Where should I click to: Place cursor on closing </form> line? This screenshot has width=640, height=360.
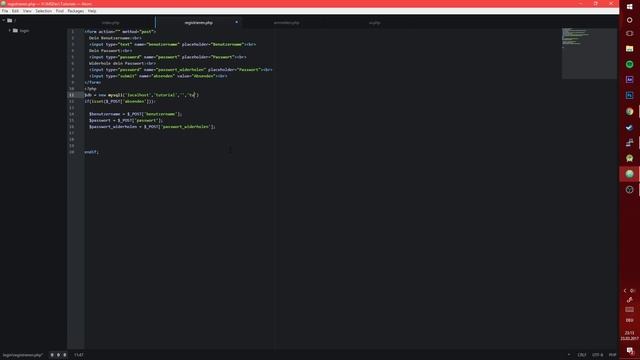[93, 82]
